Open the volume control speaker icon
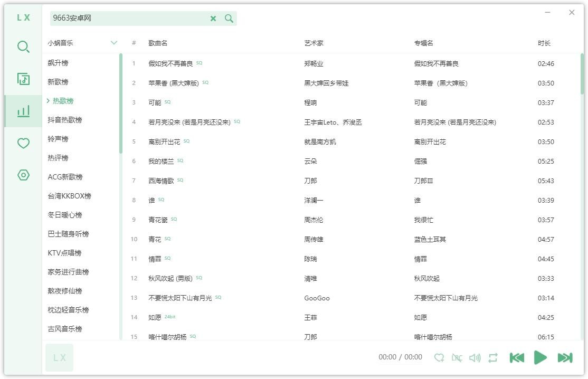The height and width of the screenshot is (379, 588). [475, 357]
